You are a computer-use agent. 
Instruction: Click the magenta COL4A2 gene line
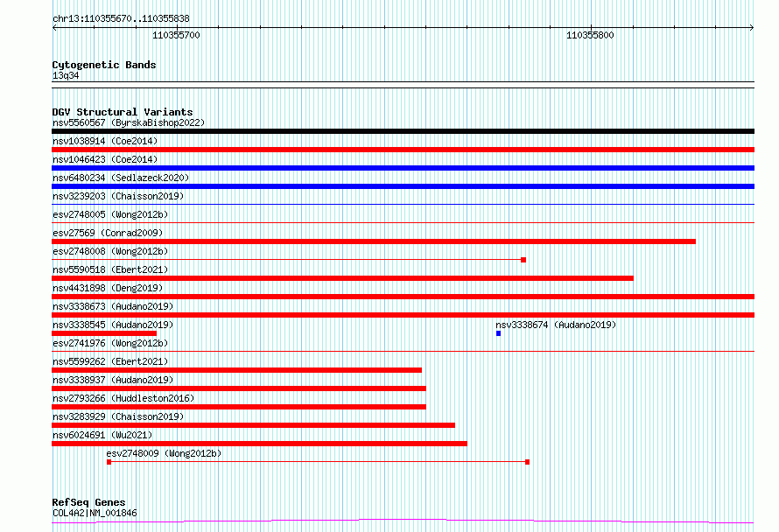(403, 521)
